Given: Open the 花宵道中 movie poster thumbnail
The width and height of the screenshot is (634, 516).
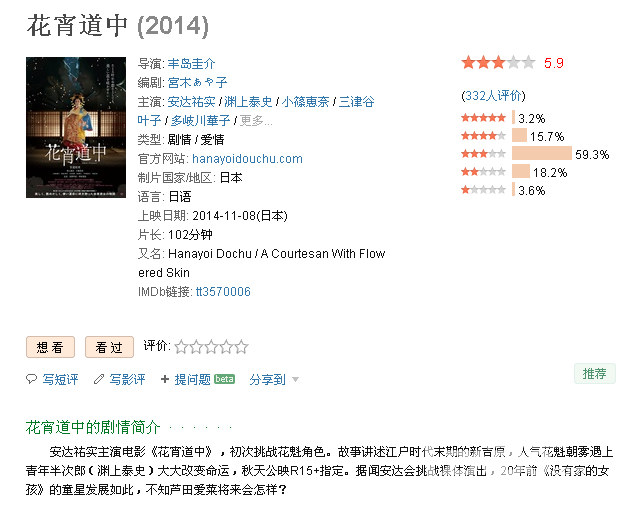Looking at the screenshot, I should (x=76, y=127).
